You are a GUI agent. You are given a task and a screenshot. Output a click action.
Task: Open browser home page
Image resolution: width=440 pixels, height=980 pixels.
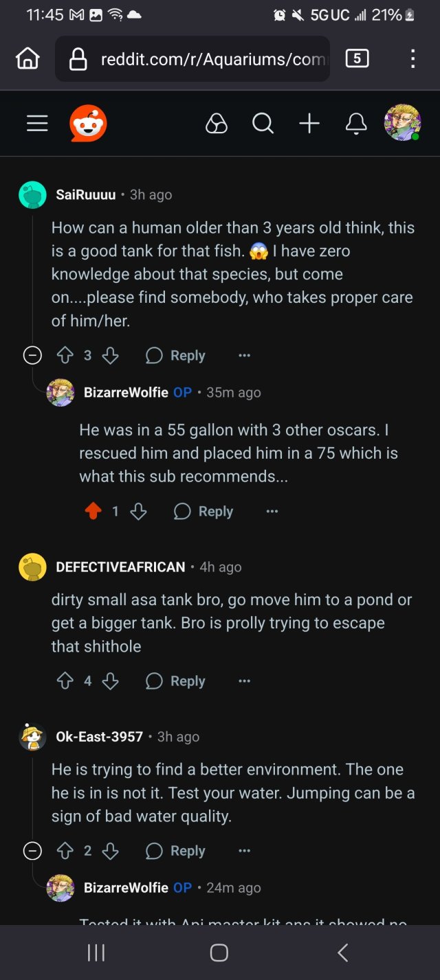27,59
